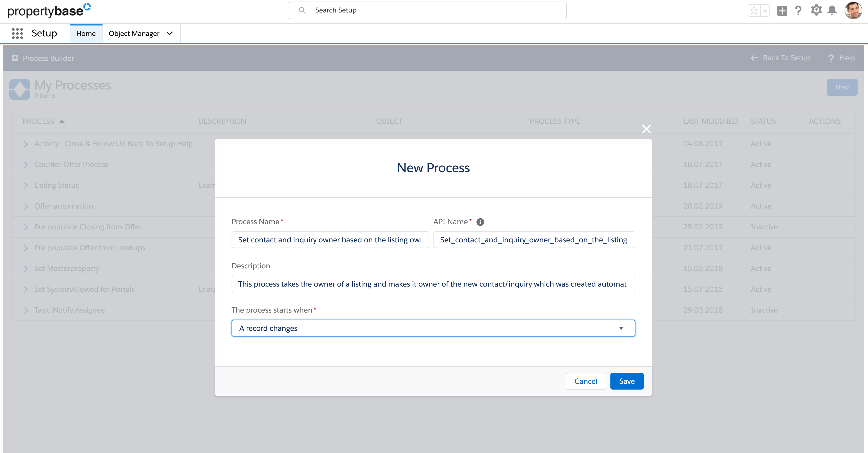The image size is (868, 453).
Task: Open the Object Manager dropdown chevron
Action: 169,33
